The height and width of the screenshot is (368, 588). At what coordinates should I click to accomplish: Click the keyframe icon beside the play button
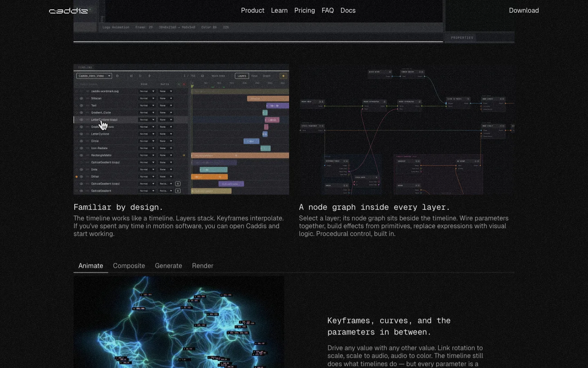pyautogui.click(x=149, y=76)
